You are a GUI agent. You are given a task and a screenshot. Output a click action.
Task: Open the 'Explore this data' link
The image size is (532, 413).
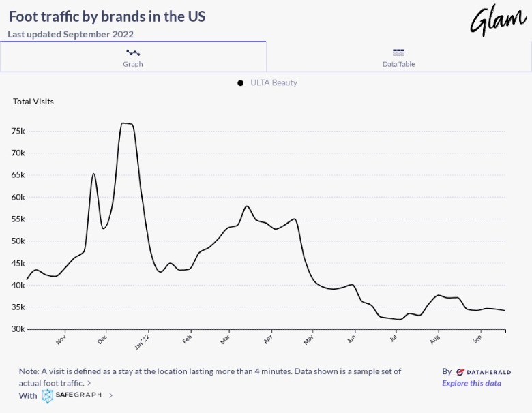click(x=471, y=383)
